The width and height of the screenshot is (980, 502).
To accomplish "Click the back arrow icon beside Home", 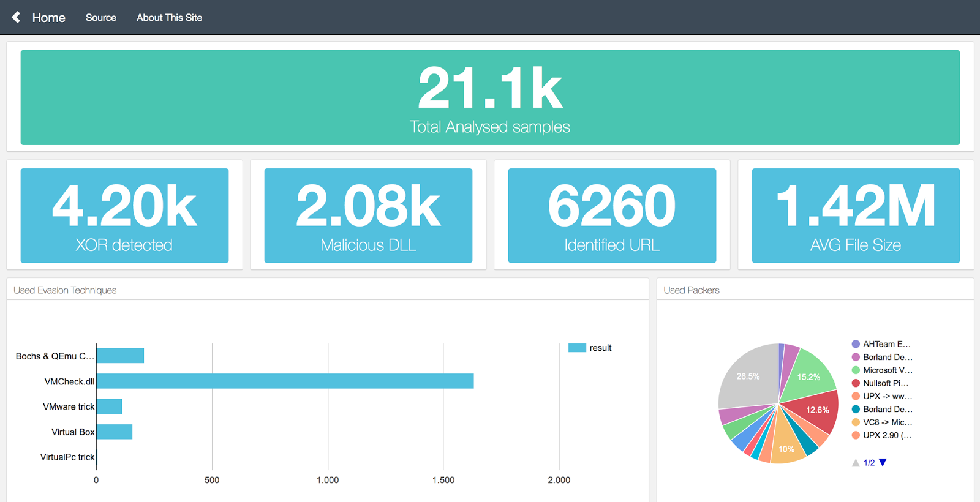I will pyautogui.click(x=16, y=17).
